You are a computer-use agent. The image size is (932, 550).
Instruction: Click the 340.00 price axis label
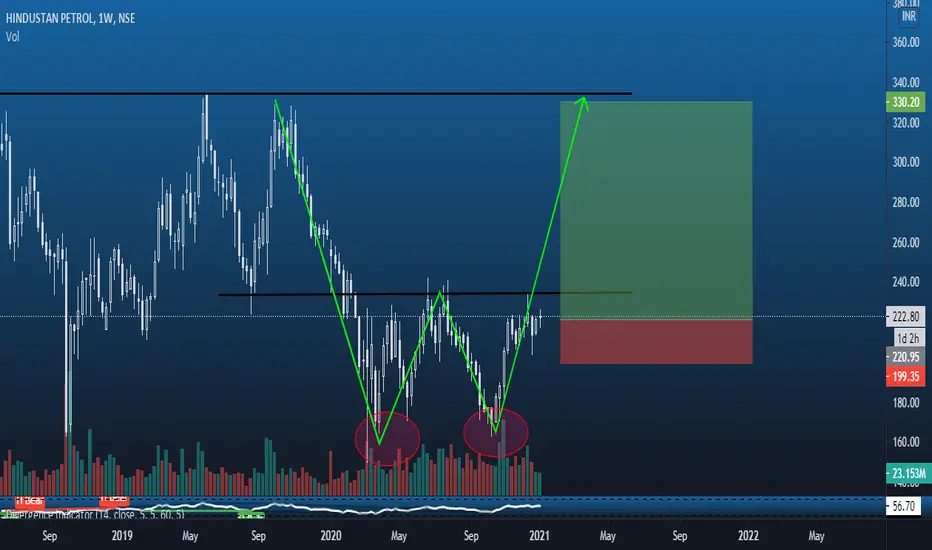pyautogui.click(x=906, y=83)
